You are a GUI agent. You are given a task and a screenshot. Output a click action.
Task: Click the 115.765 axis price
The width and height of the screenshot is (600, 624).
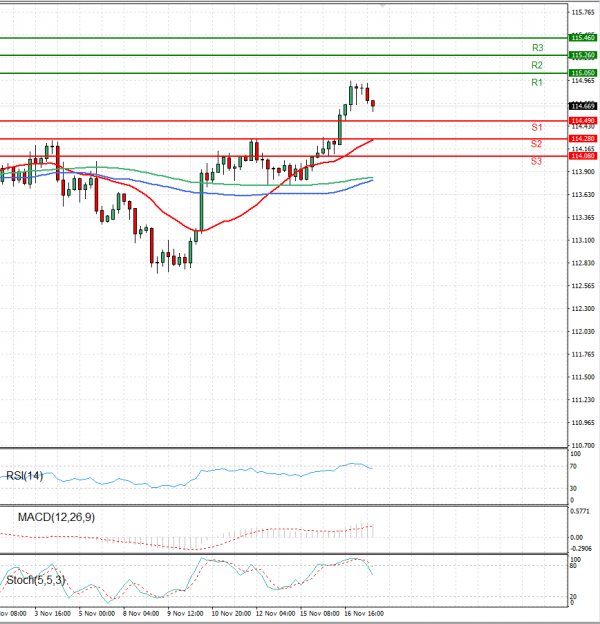click(583, 12)
